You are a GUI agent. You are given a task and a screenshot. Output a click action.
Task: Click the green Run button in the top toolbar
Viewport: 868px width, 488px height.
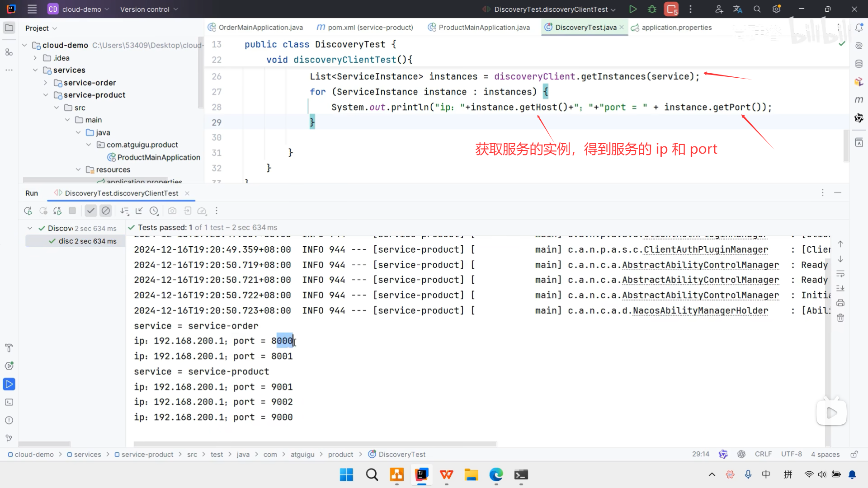point(633,9)
